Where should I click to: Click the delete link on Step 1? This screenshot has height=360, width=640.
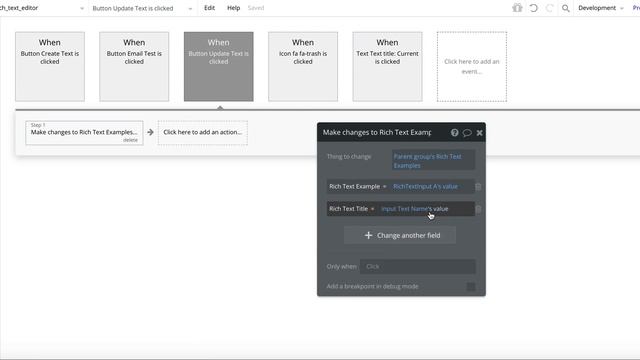click(x=131, y=140)
